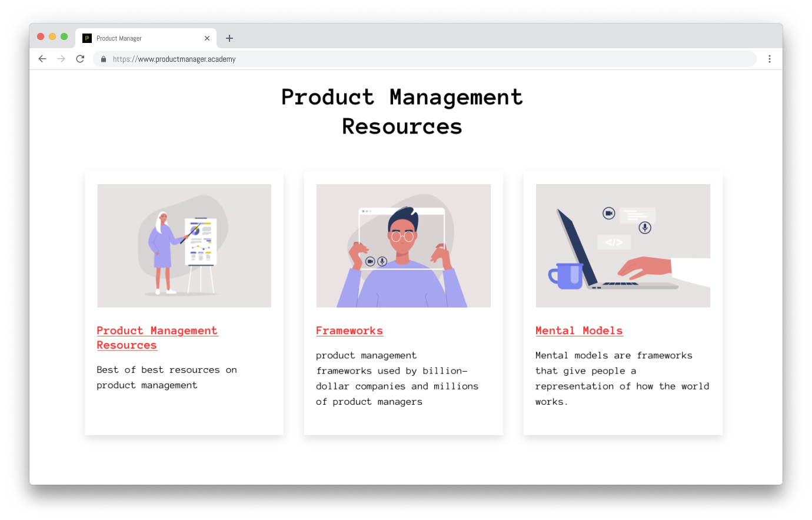812x520 pixels.
Task: Click the forward navigation arrow
Action: coord(61,59)
